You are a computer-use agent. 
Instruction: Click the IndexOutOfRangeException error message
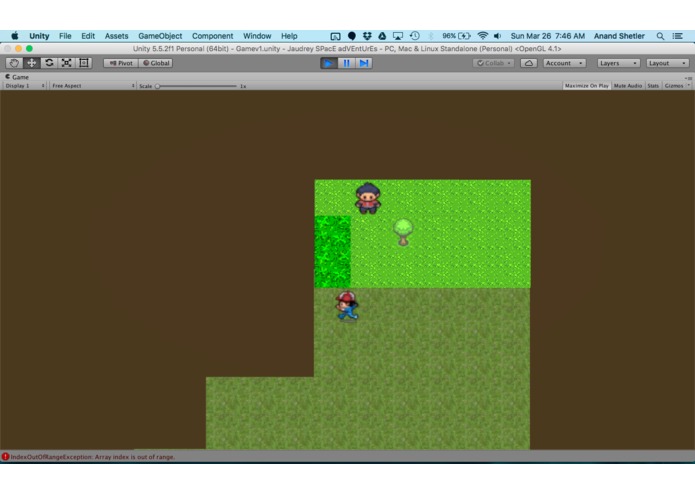point(93,457)
